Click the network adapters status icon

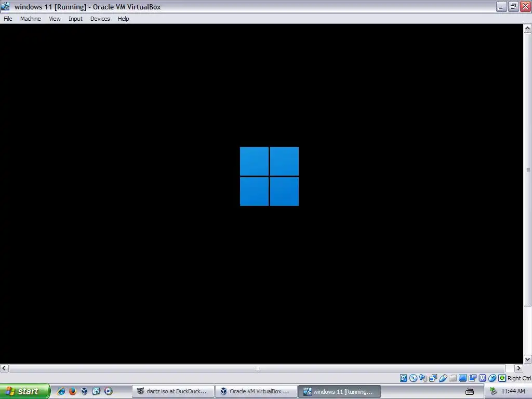click(x=433, y=378)
